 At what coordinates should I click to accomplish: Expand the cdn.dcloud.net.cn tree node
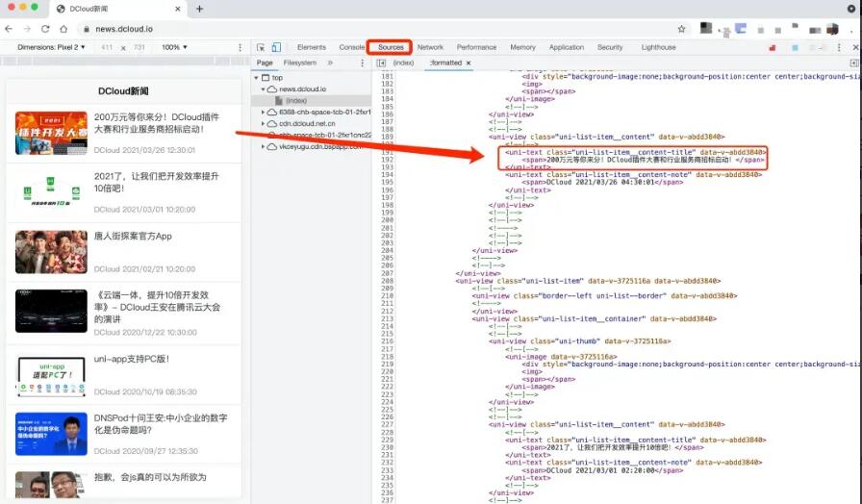coord(263,124)
